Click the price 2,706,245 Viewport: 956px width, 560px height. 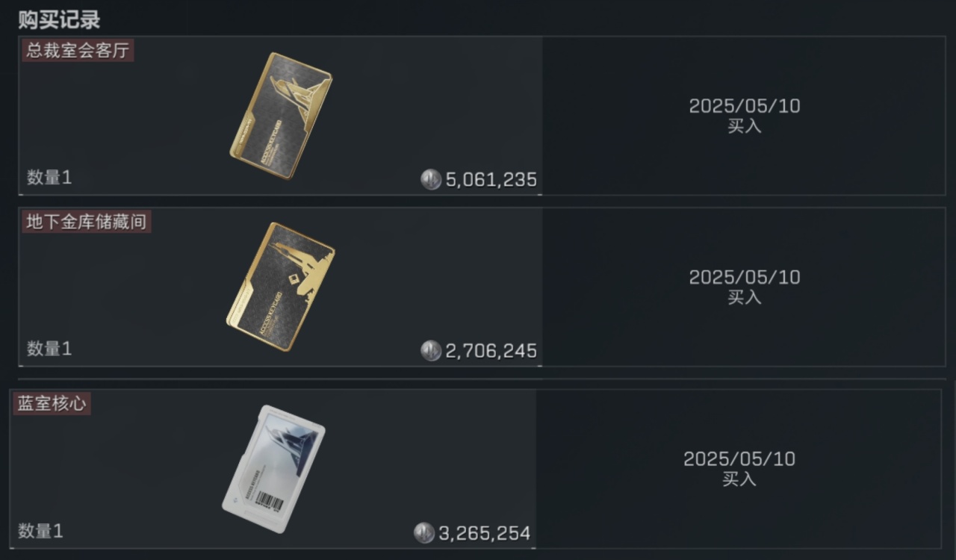pos(491,351)
